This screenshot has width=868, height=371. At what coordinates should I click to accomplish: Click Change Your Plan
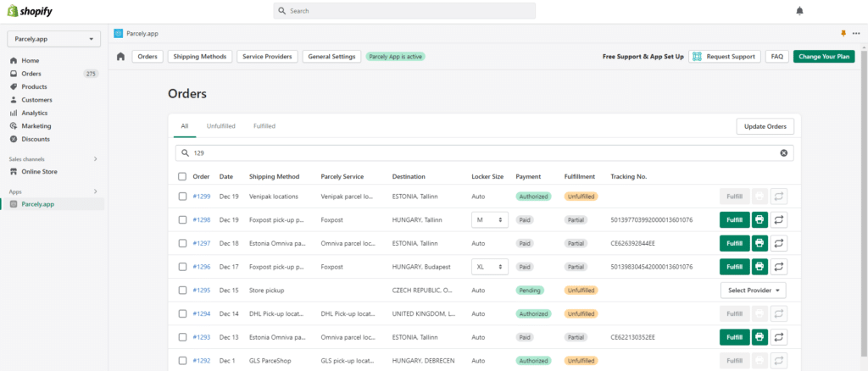tap(824, 57)
